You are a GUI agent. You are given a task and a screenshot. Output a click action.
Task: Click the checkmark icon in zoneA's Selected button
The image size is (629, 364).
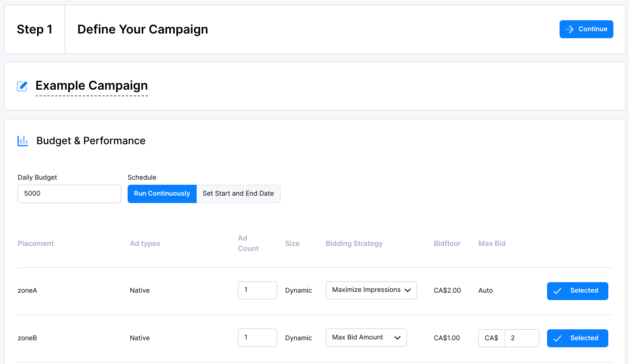pos(557,291)
